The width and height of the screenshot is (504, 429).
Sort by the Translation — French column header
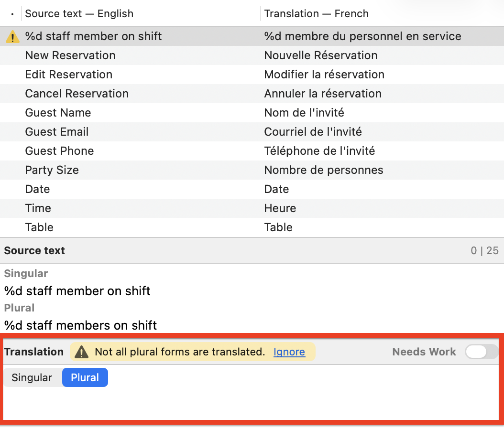382,13
